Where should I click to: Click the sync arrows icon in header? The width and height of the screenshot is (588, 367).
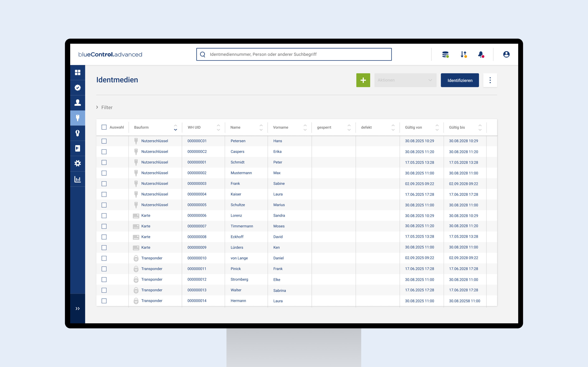point(463,54)
